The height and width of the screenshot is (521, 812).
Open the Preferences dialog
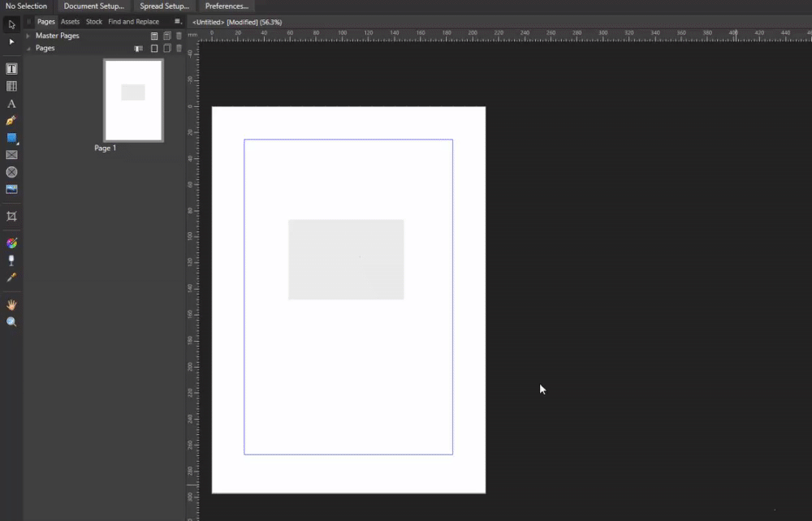click(226, 6)
